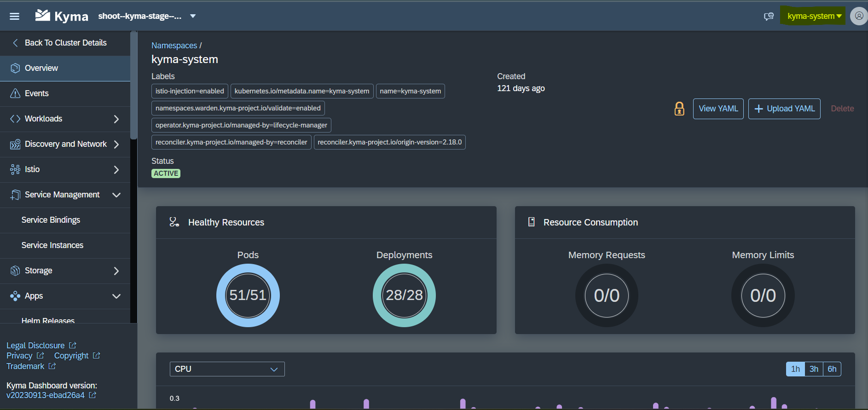Viewport: 868px width, 410px height.
Task: Collapse the Apps section
Action: [116, 296]
